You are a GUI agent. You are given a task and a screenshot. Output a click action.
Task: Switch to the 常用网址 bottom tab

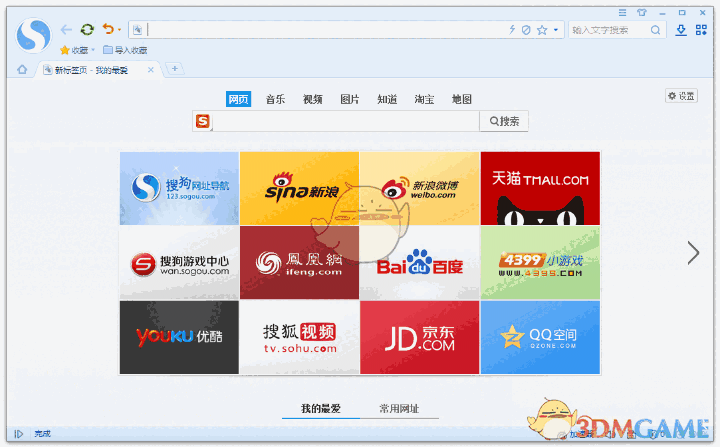coord(399,408)
